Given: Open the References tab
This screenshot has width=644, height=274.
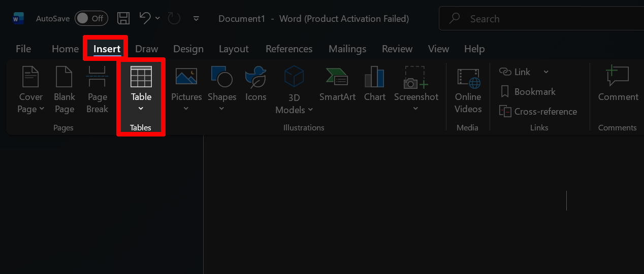Looking at the screenshot, I should (x=289, y=49).
